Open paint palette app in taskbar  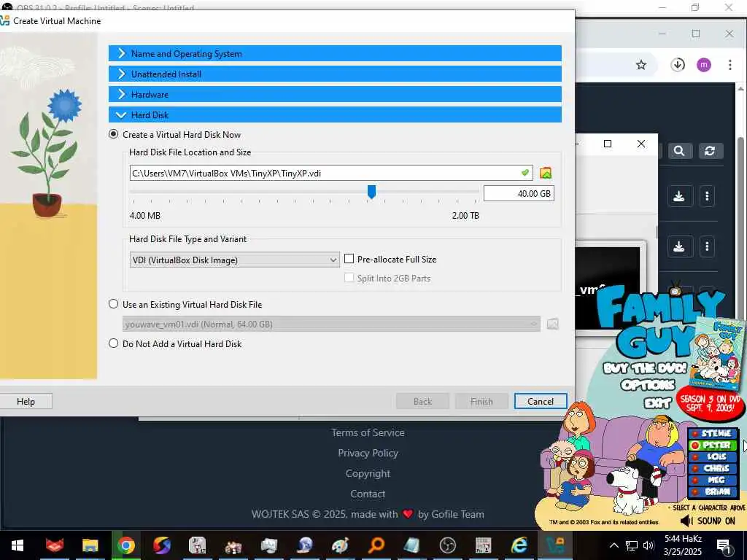tap(340, 545)
